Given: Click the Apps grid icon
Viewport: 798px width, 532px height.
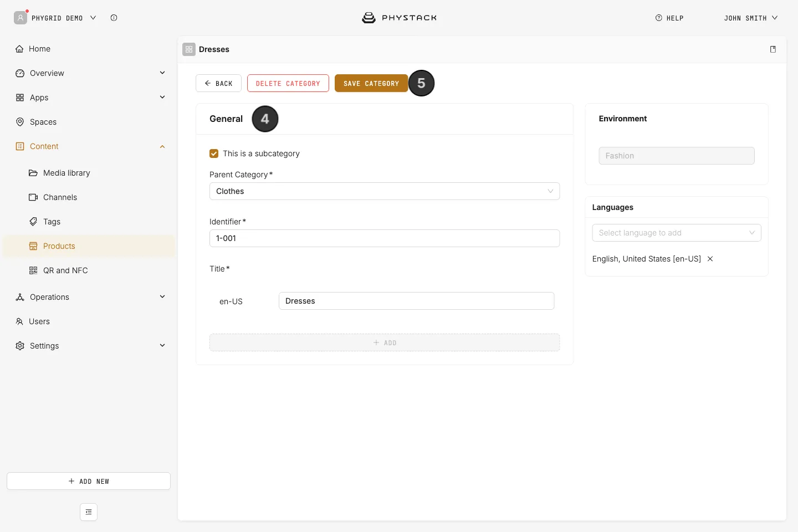Looking at the screenshot, I should pos(20,98).
